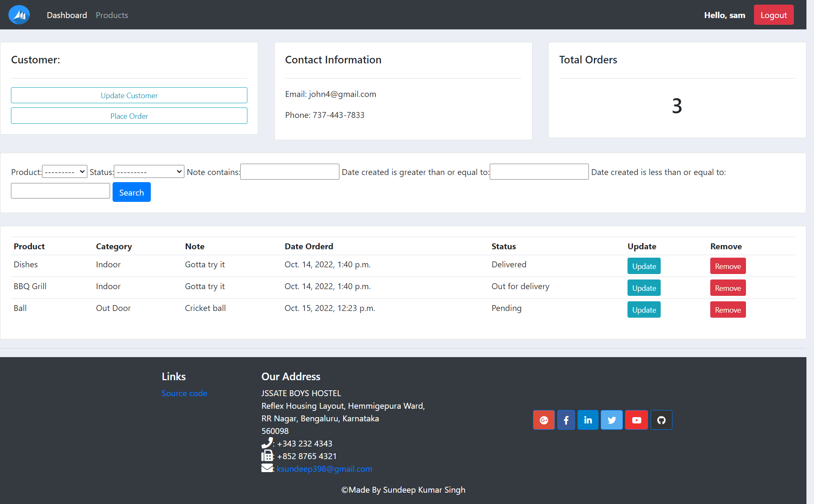Click the Note contains input field

click(x=289, y=171)
